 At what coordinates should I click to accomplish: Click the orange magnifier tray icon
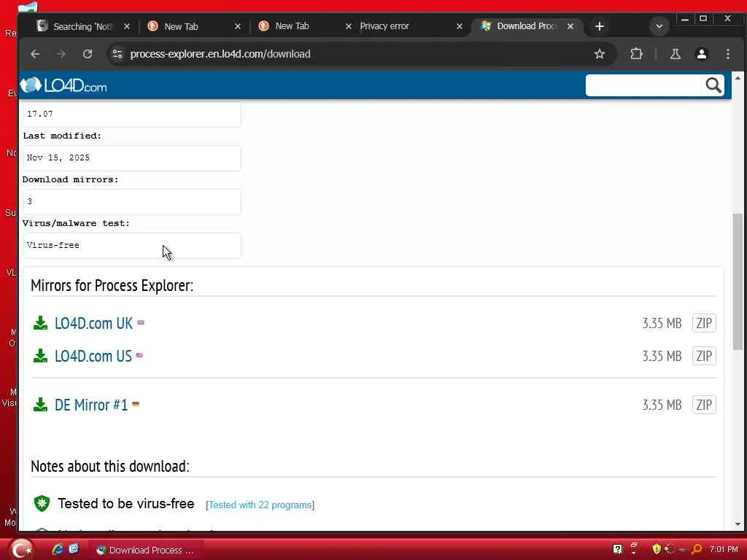(x=697, y=550)
